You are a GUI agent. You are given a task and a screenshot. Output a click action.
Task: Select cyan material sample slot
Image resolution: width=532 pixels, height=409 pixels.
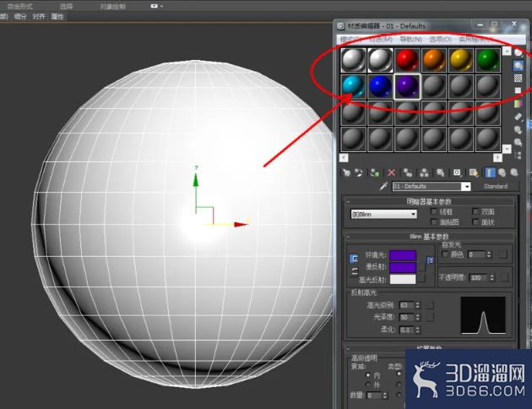click(x=353, y=87)
